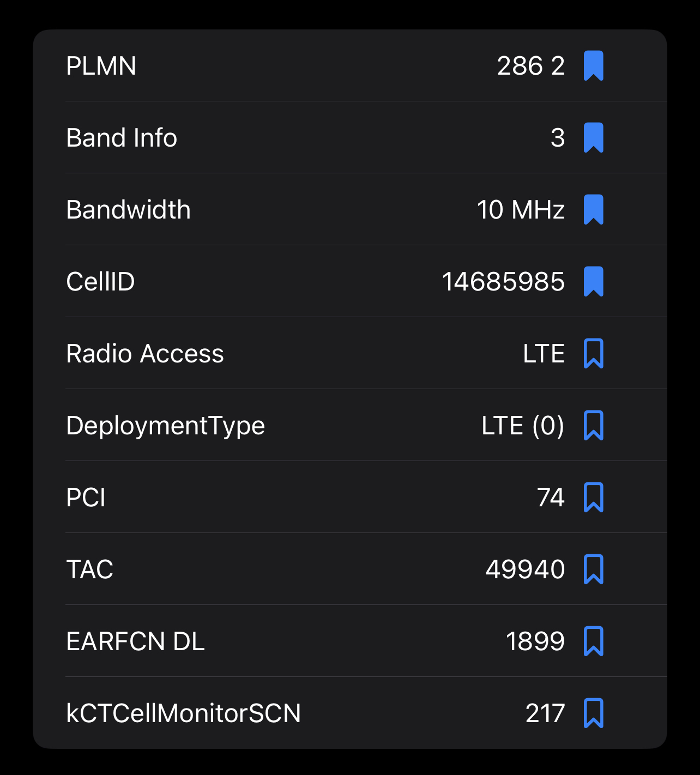Select the PLMN label

coord(101,66)
